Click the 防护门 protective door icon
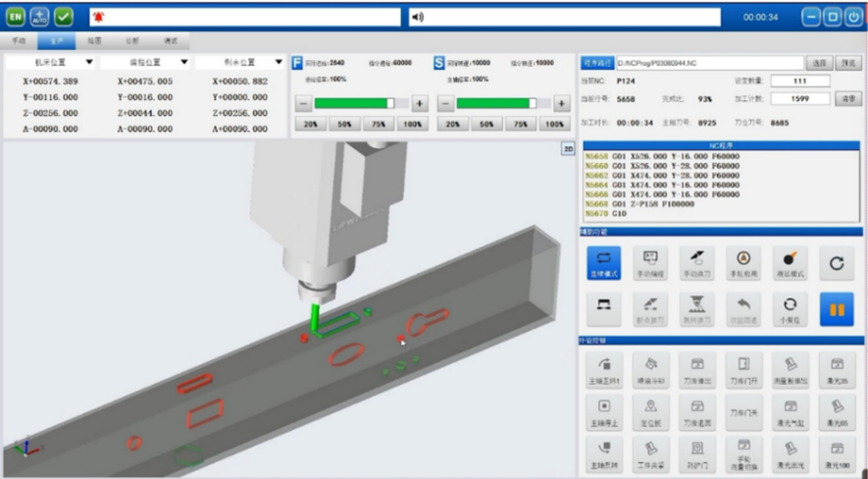Viewport: 868px width, 479px height. coord(696,452)
